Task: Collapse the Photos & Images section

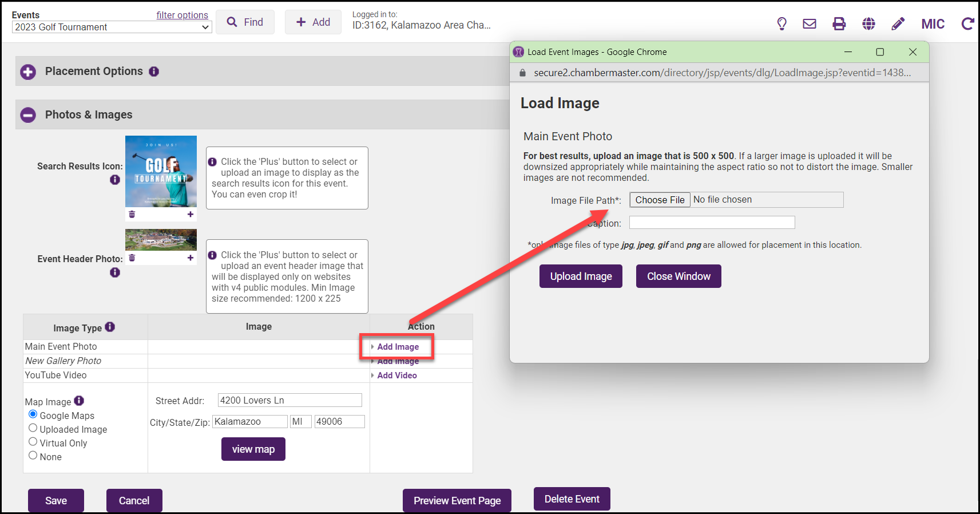Action: [x=28, y=115]
